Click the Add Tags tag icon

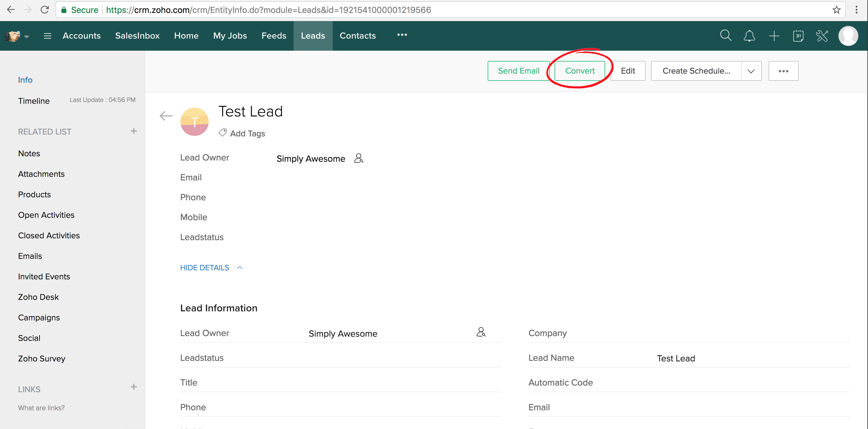(x=222, y=133)
